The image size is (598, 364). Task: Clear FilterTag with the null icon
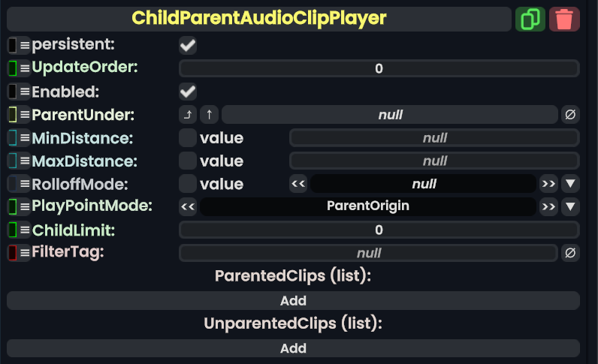(570, 253)
